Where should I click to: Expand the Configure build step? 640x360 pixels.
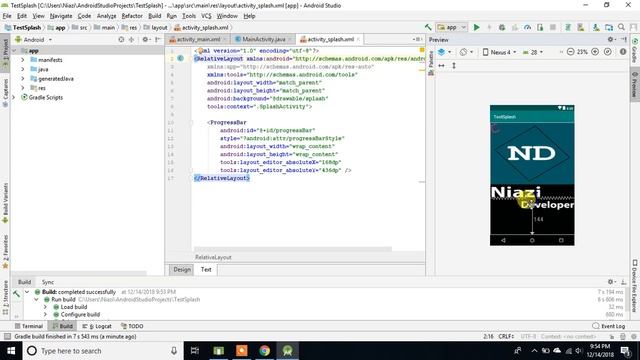(x=45, y=315)
